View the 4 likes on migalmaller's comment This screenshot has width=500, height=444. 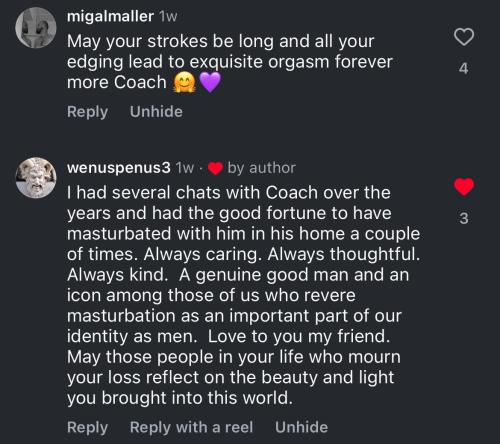click(x=464, y=68)
